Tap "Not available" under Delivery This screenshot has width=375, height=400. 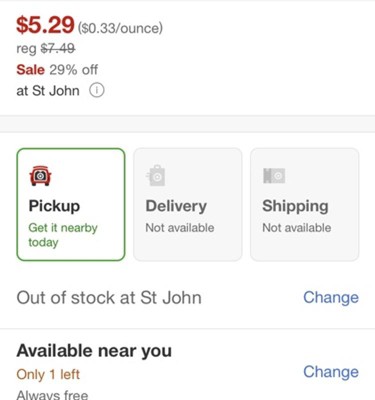point(180,228)
